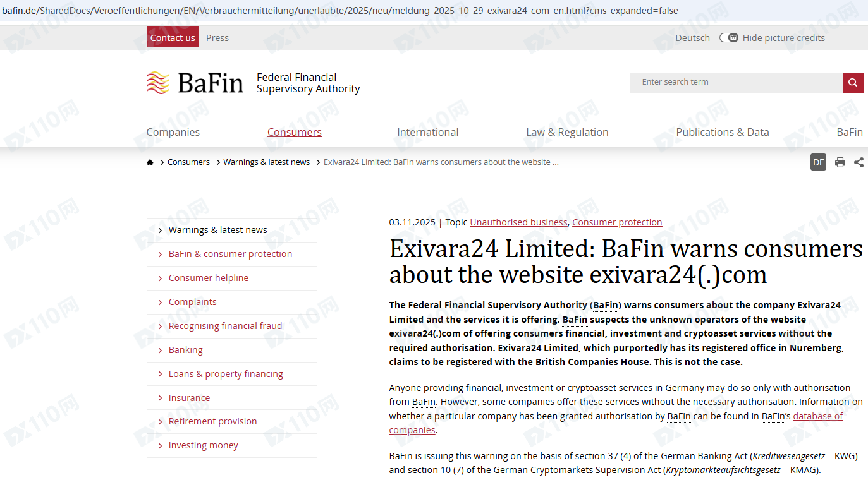Open the Publications & Data menu
This screenshot has height=480, width=868.
(x=723, y=132)
